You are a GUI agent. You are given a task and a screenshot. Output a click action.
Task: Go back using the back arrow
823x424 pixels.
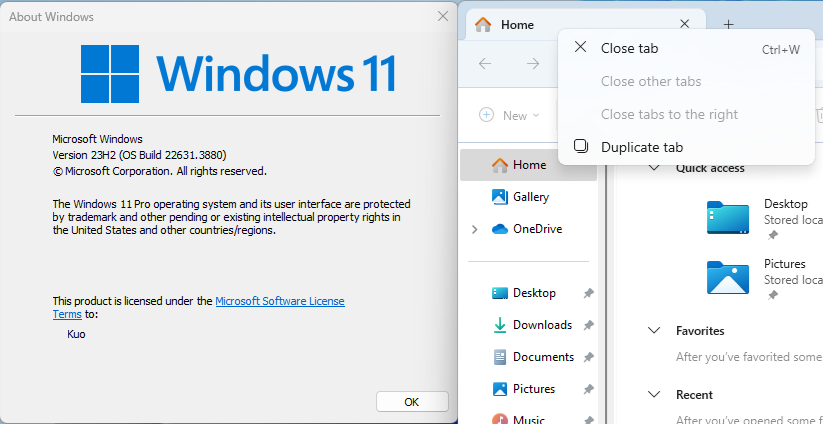pos(484,63)
